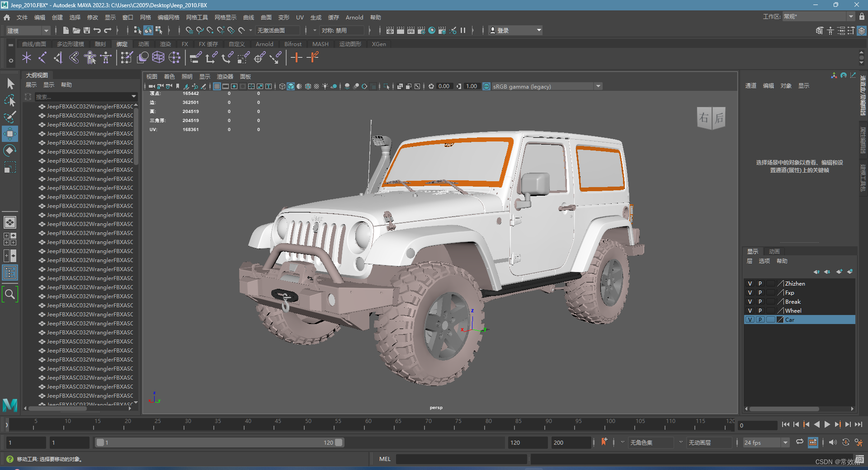Click the time range slider bar
This screenshot has width=868, height=470.
tap(219, 442)
